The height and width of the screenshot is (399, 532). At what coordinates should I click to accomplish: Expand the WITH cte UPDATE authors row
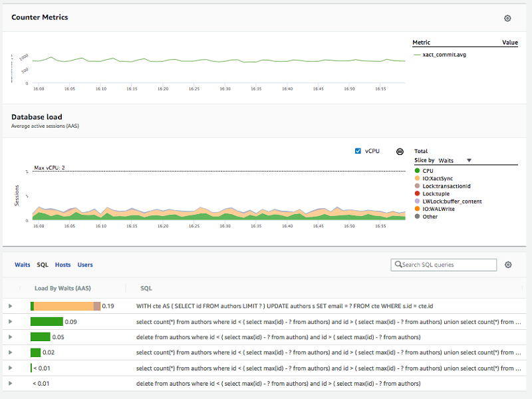[x=10, y=306]
